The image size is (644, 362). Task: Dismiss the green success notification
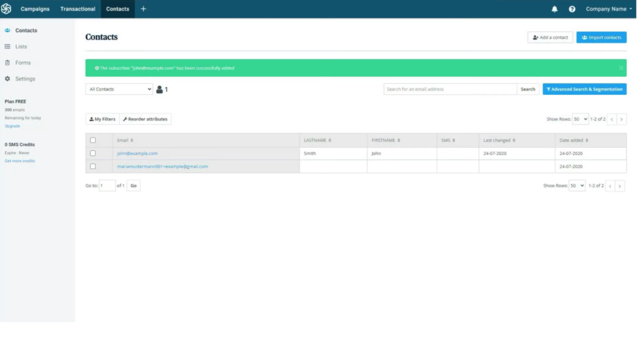point(621,68)
